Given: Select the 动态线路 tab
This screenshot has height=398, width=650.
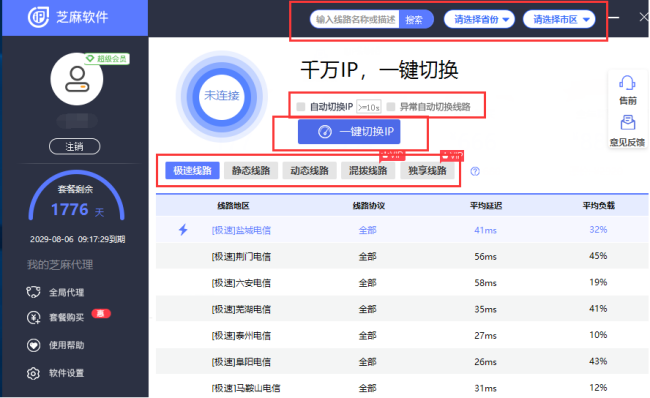Looking at the screenshot, I should 309,170.
